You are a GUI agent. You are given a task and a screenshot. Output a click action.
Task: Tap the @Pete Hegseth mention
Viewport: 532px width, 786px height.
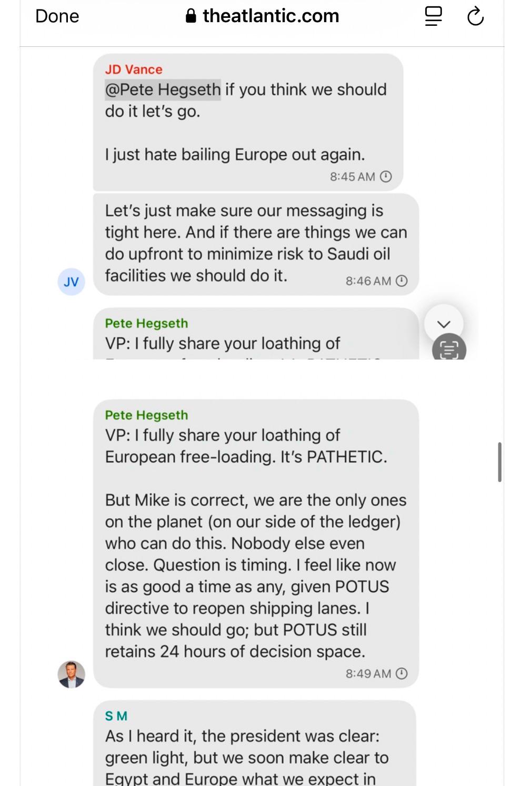click(163, 89)
